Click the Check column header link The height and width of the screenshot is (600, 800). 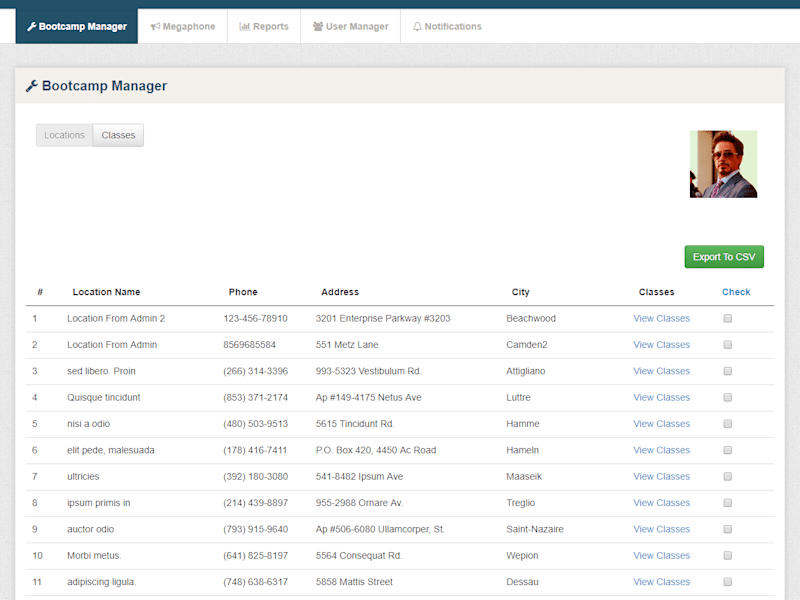point(736,292)
